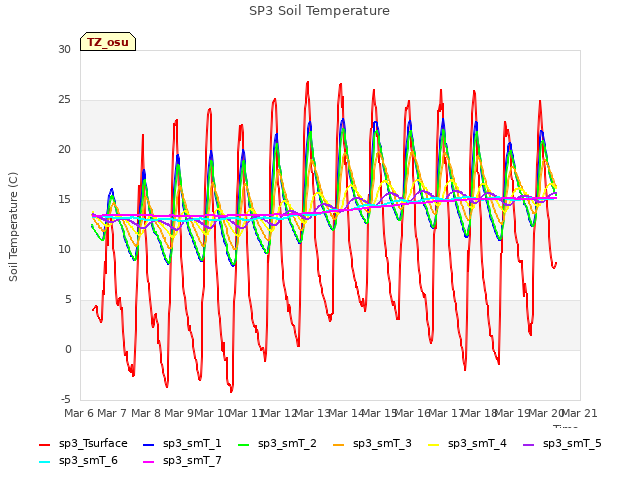Image resolution: width=640 pixels, height=480 pixels.
Task: Click the 10 y-axis tick label
Action: point(64,249)
